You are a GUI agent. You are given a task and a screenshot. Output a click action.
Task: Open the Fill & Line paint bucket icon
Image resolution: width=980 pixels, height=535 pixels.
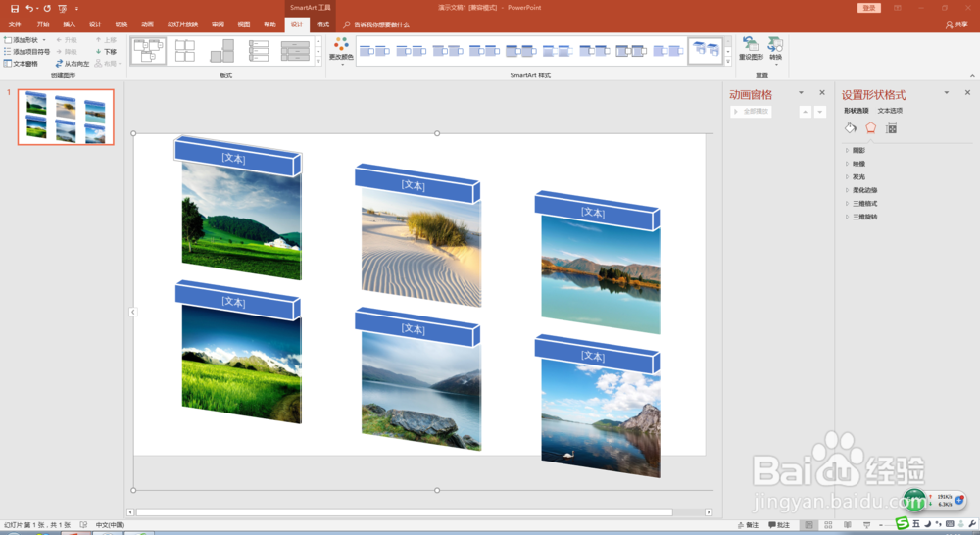[851, 128]
